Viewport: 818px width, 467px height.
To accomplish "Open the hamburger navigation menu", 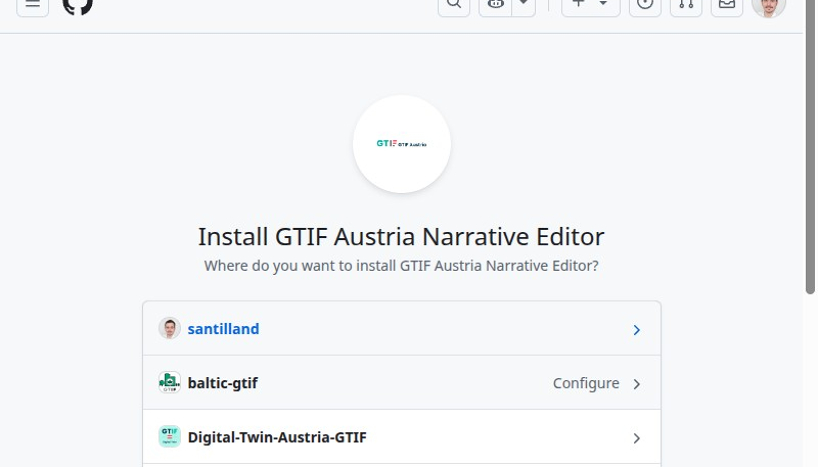I will pyautogui.click(x=32, y=5).
